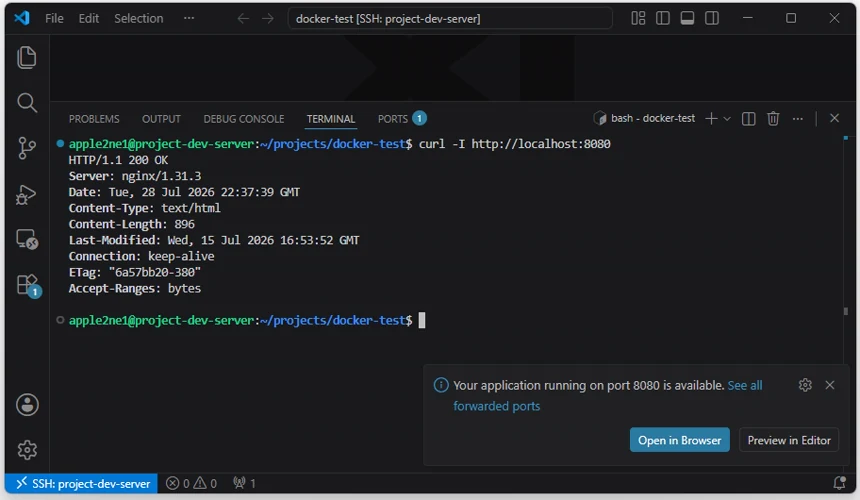The height and width of the screenshot is (500, 860).
Task: Click Preview in Editor button
Action: (789, 440)
